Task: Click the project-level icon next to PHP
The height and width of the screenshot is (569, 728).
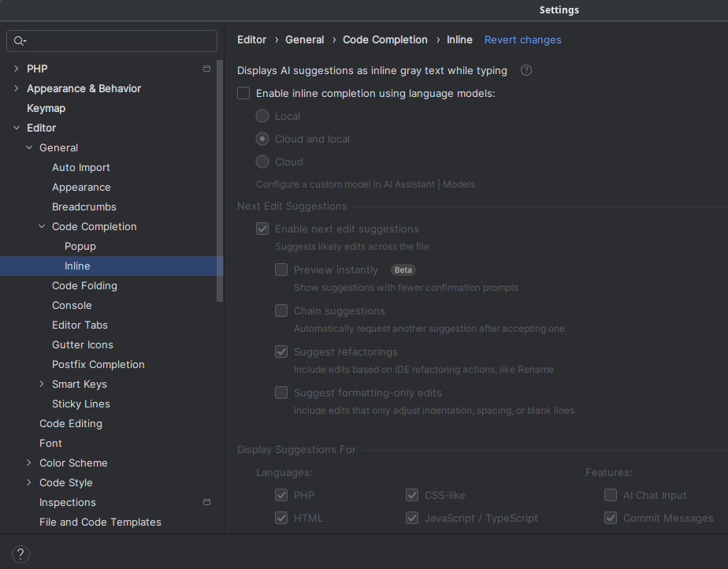Action: 206,69
